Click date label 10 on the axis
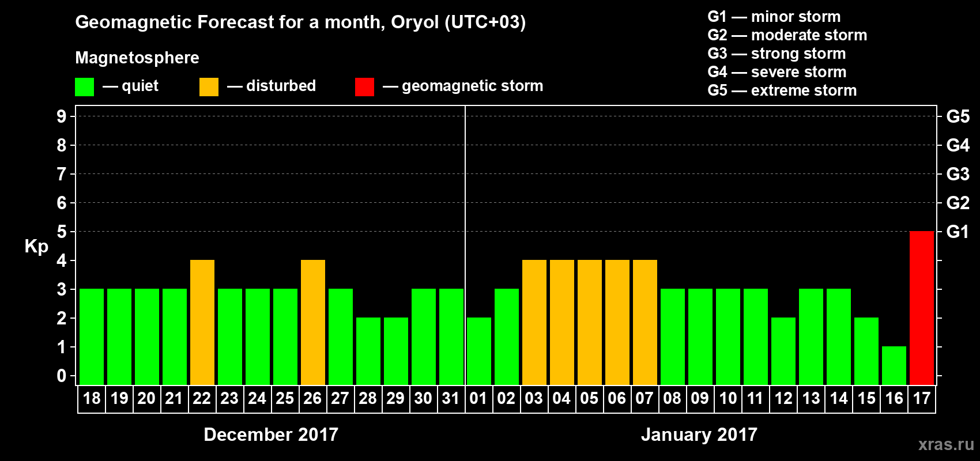Viewport: 980px width, 461px height. pos(728,398)
